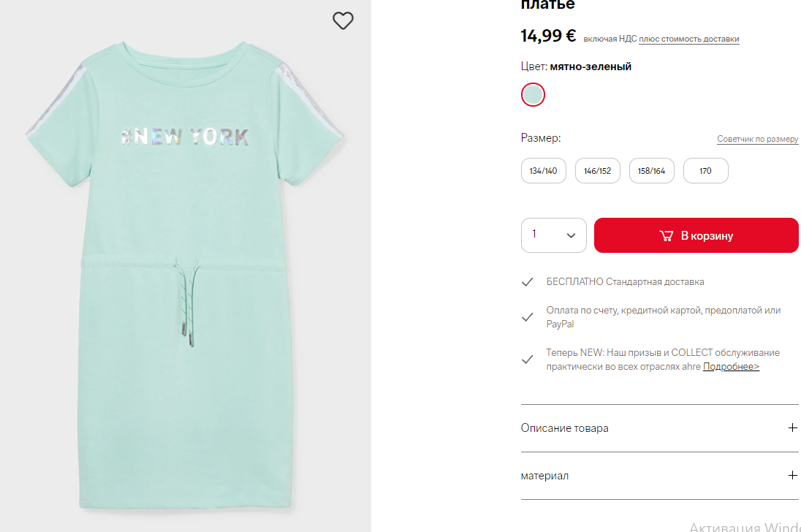Click the heart wishlist icon
Viewport: 801px width, 532px height.
[343, 21]
